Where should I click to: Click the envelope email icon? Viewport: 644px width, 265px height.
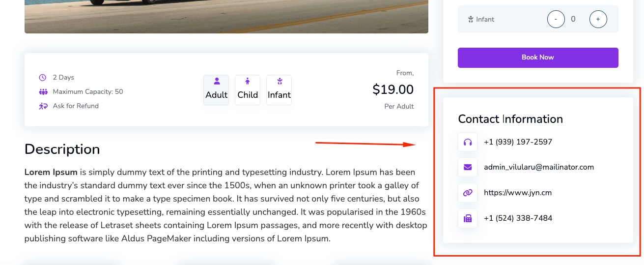pos(468,167)
